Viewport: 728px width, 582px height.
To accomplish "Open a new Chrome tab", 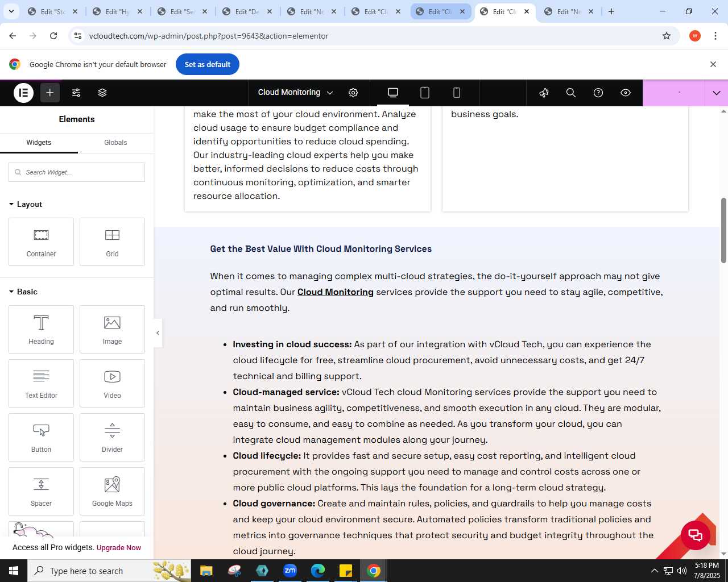I will [x=611, y=11].
